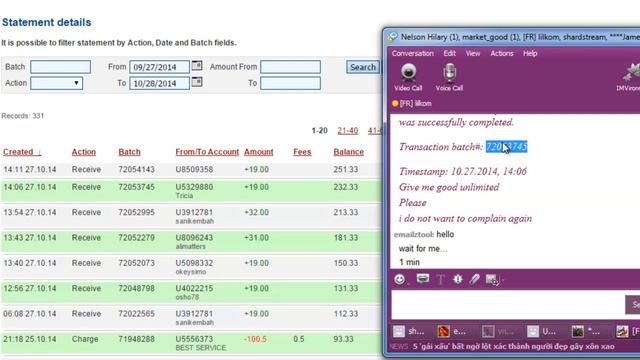
Task: Click the Timestamp line in chat
Action: tap(462, 171)
